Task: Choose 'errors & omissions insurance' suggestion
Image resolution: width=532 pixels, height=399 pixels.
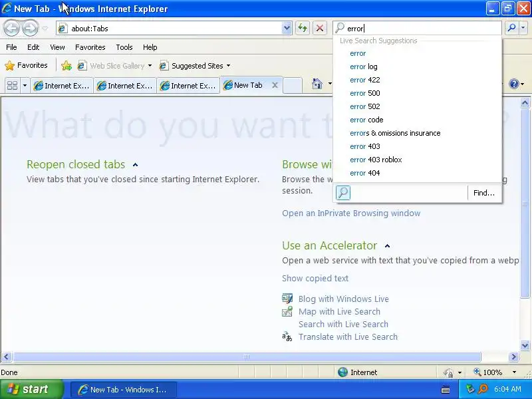Action: tap(417, 133)
